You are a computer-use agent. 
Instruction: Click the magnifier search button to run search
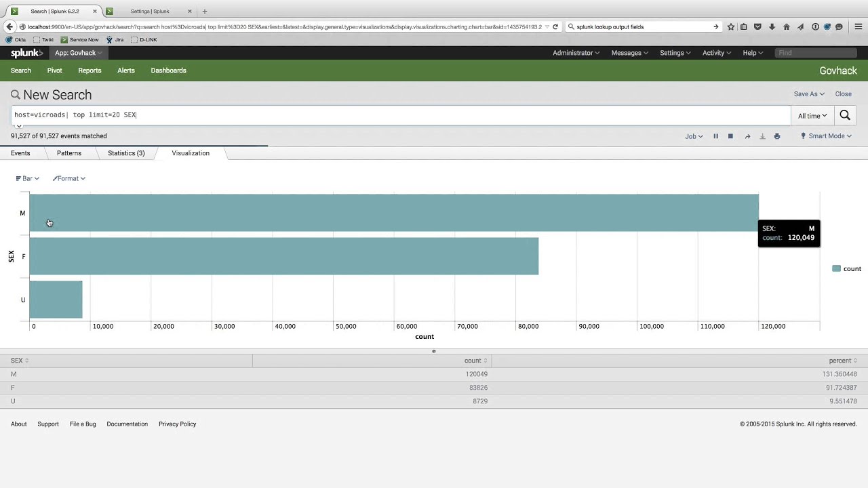pos(845,115)
